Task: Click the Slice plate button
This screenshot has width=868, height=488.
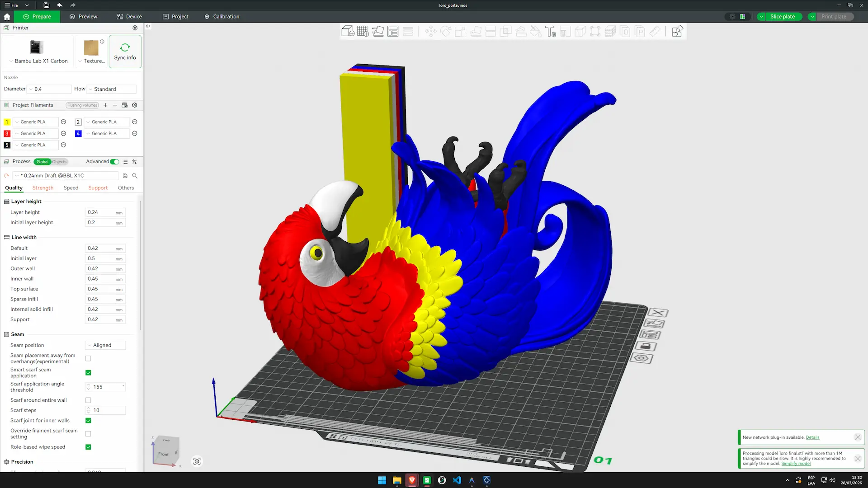Action: point(782,17)
